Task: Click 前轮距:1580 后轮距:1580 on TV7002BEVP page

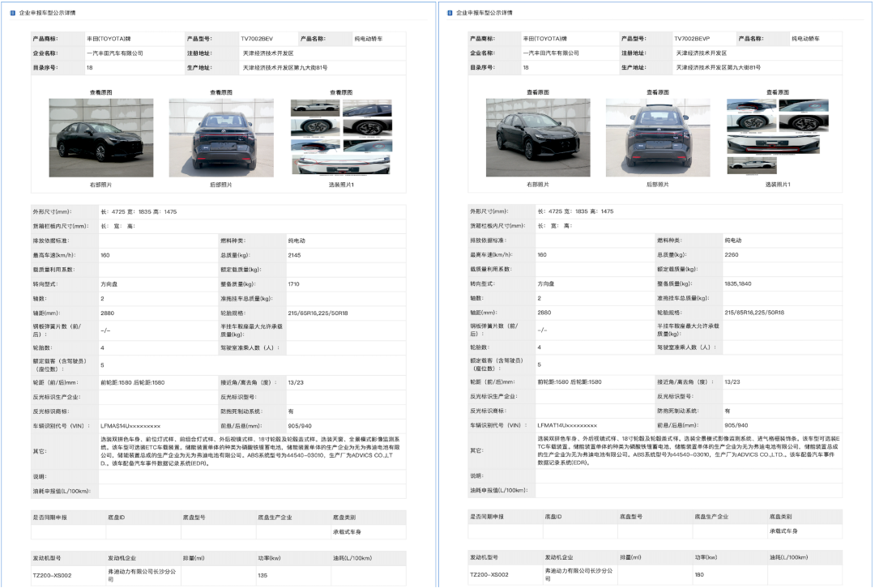Action: click(x=570, y=382)
